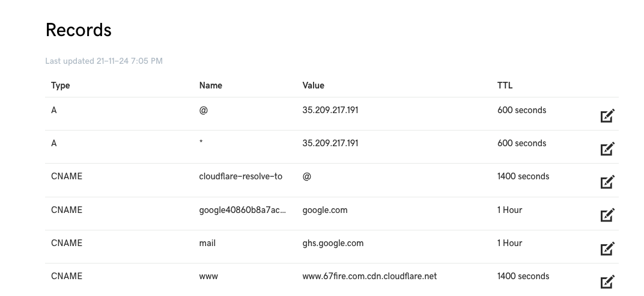Click 1400 seconds TTL of www record
Screen dimensions: 644x296
pyautogui.click(x=523, y=276)
